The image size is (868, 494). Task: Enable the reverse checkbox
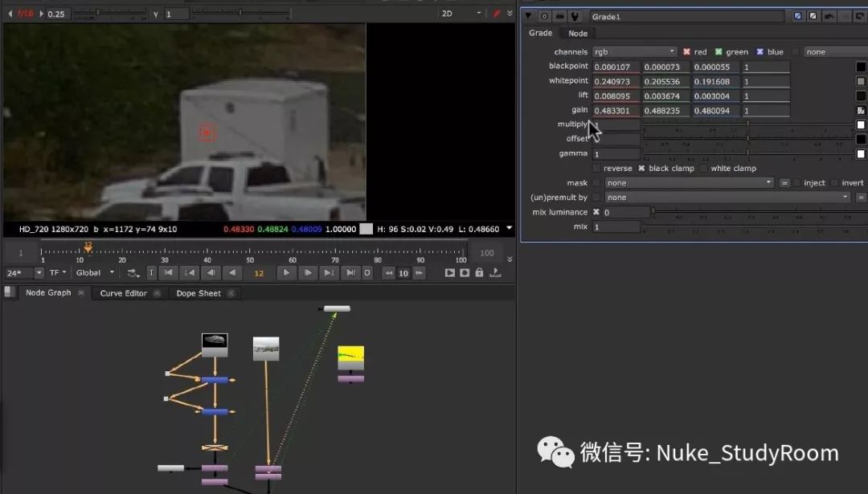[596, 169]
